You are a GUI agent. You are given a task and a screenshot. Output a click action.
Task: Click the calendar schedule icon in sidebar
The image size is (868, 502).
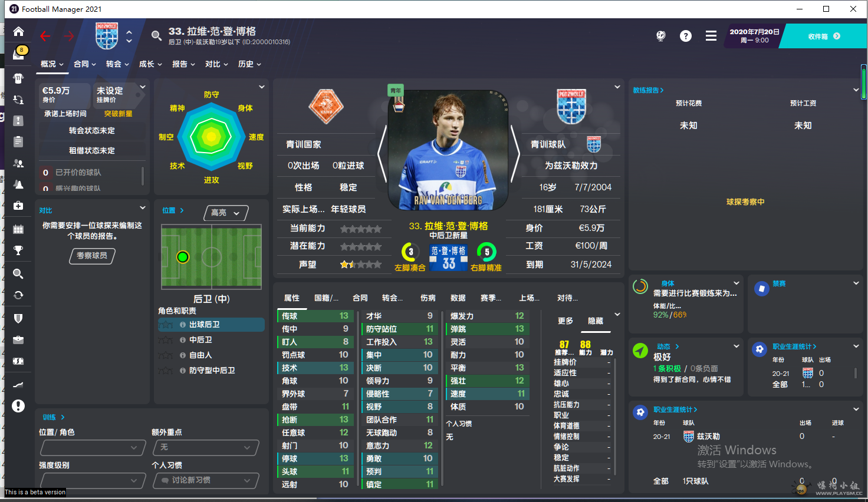pos(18,229)
